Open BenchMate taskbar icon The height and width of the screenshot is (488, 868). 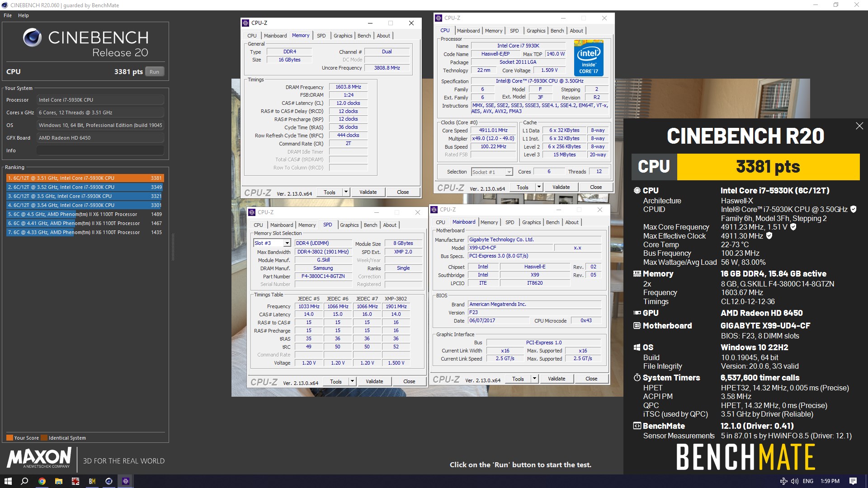coord(92,481)
